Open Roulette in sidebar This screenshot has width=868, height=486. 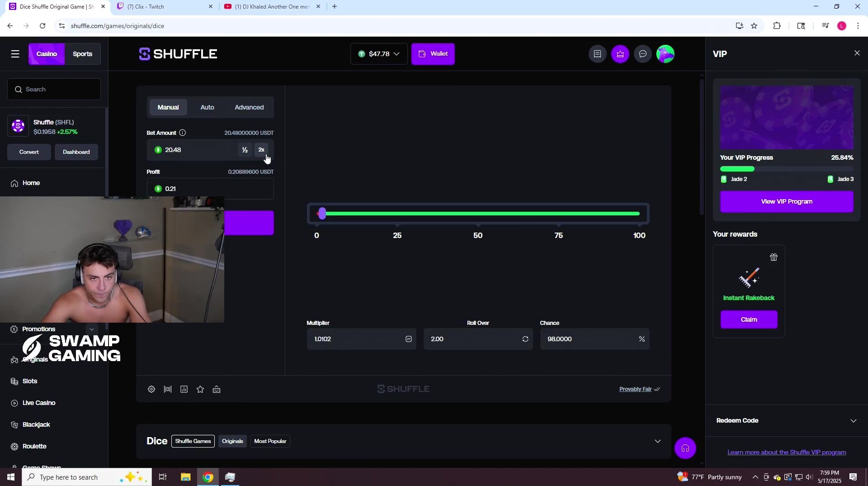pyautogui.click(x=34, y=446)
